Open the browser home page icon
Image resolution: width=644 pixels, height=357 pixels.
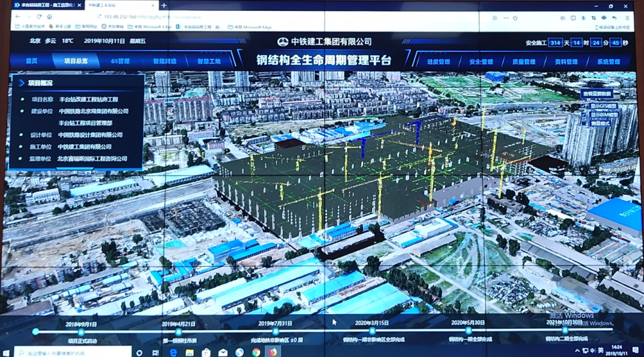[x=49, y=17]
